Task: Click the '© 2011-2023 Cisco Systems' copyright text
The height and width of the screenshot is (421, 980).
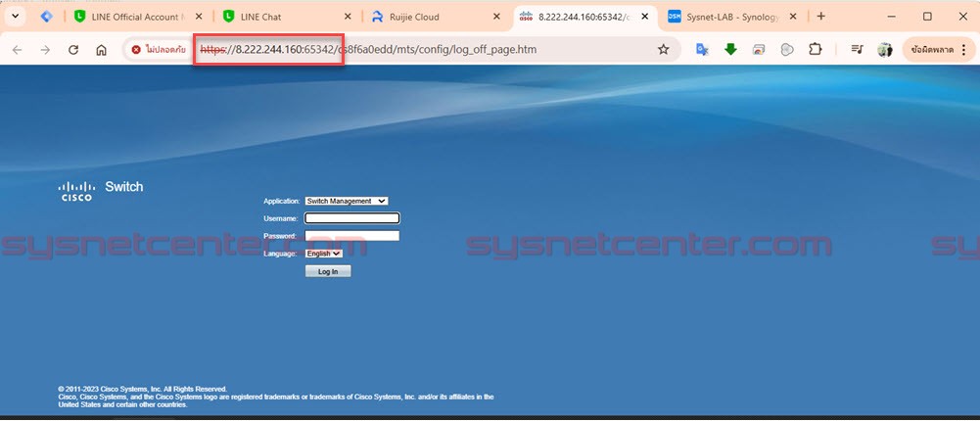Action: click(143, 389)
